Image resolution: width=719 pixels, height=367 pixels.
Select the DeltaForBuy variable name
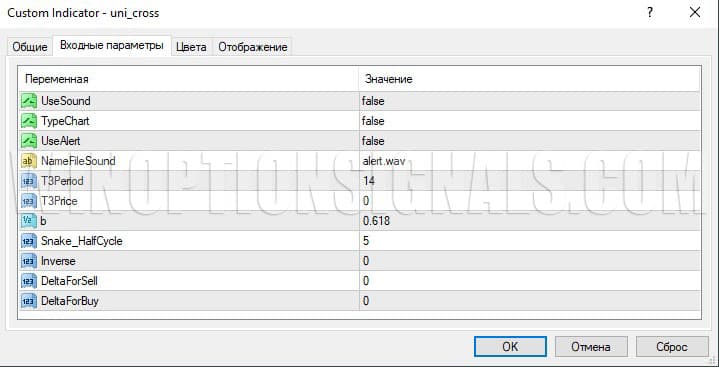pyautogui.click(x=70, y=301)
